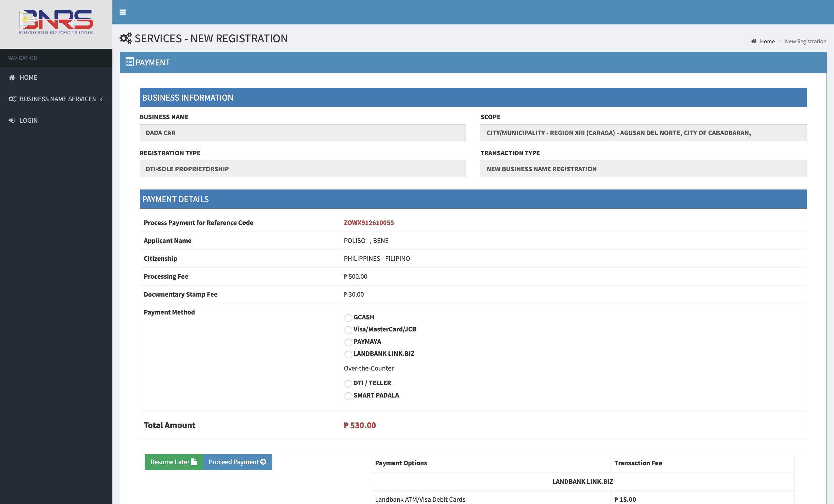Click the home icon in the breadcrumb
834x504 pixels.
[754, 41]
